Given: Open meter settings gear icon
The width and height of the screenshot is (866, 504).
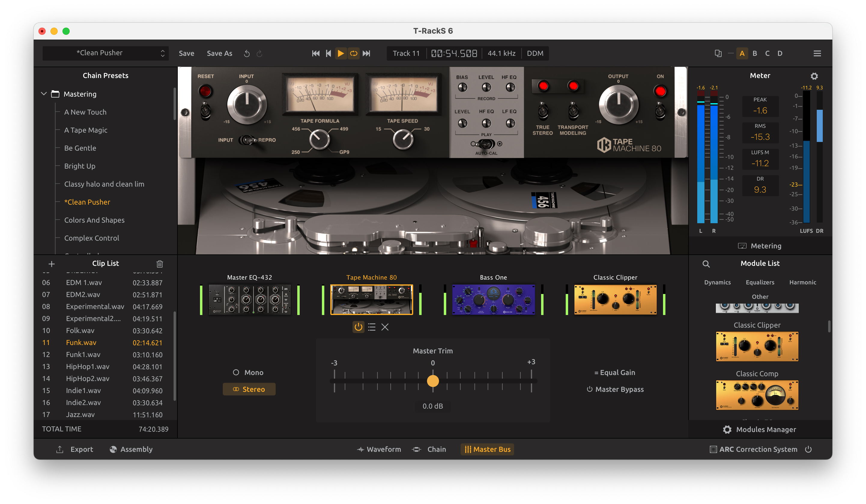Looking at the screenshot, I should pos(814,76).
